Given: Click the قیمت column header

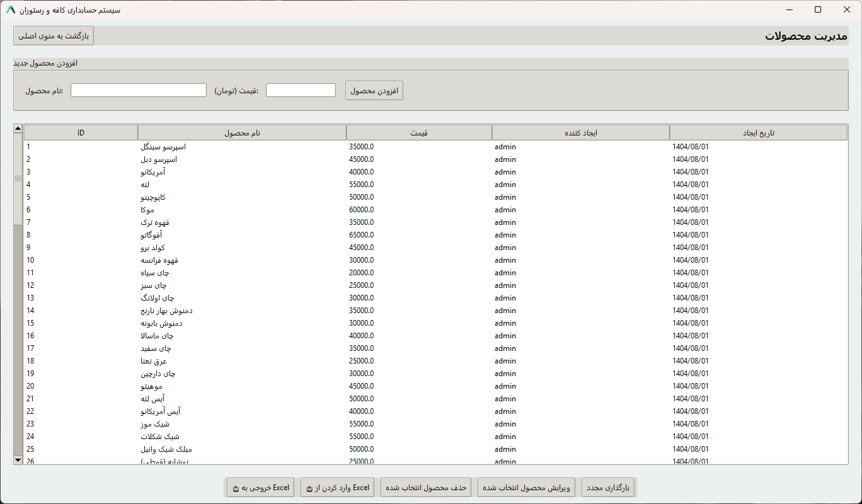Looking at the screenshot, I should pyautogui.click(x=419, y=133).
